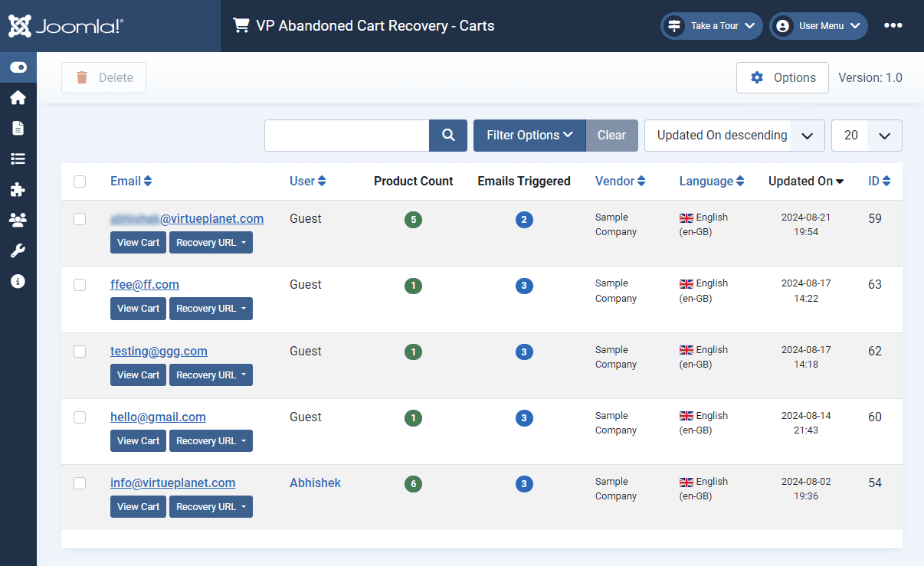Toggle the sidebar menu switch

pyautogui.click(x=18, y=67)
